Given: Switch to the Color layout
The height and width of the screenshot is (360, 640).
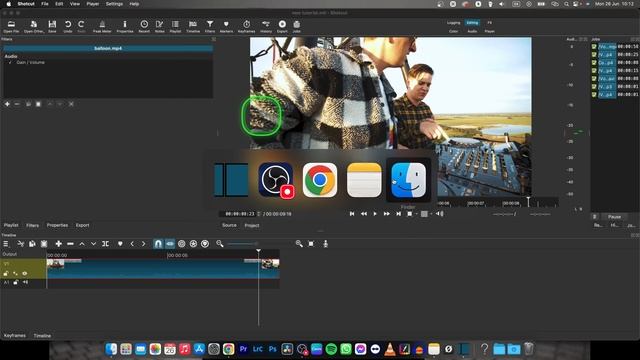Looking at the screenshot, I should (x=453, y=31).
